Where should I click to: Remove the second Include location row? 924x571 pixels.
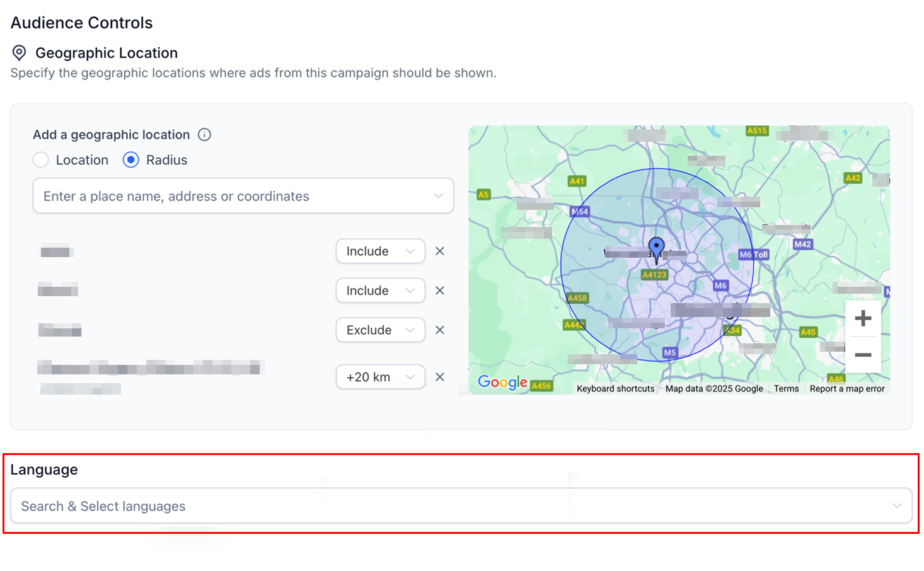click(x=440, y=291)
